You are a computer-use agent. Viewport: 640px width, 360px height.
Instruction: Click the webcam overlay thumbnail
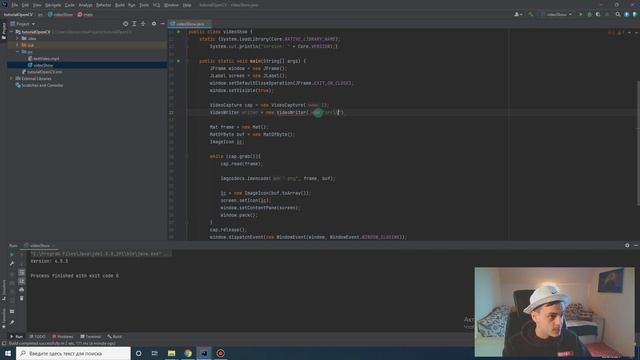tap(554, 312)
